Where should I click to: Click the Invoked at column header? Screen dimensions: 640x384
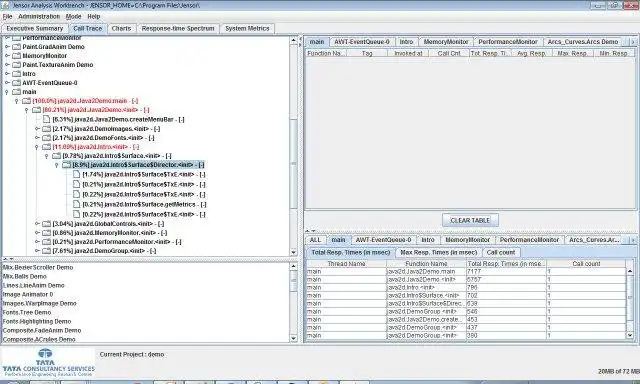pos(408,53)
